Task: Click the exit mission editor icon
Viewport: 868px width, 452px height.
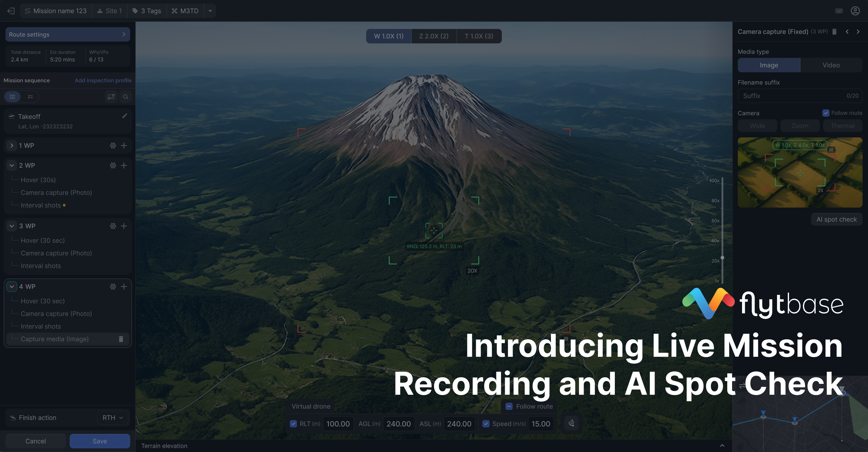Action: tap(11, 11)
